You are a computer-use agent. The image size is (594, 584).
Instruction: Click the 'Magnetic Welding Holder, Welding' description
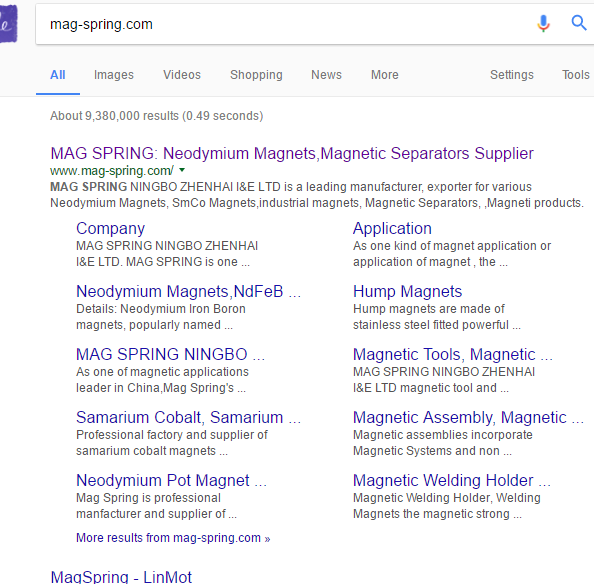tap(447, 506)
